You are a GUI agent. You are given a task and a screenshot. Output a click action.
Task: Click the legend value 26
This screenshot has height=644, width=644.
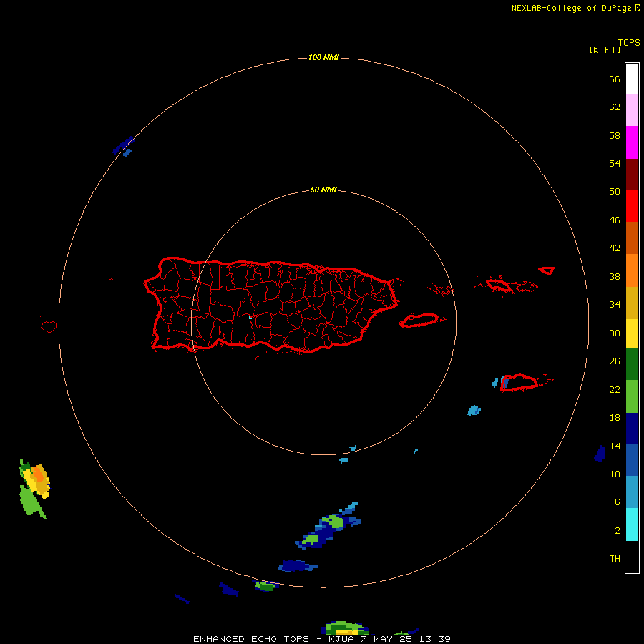click(x=615, y=361)
